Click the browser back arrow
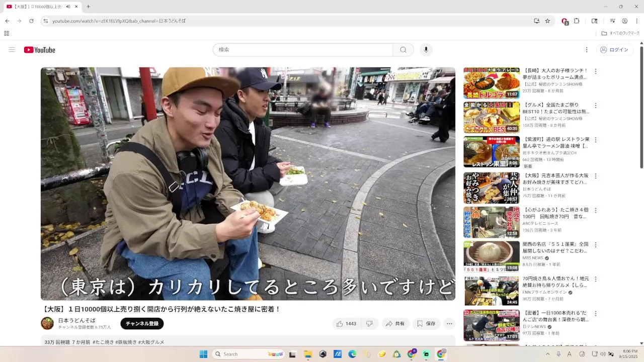 [x=7, y=21]
